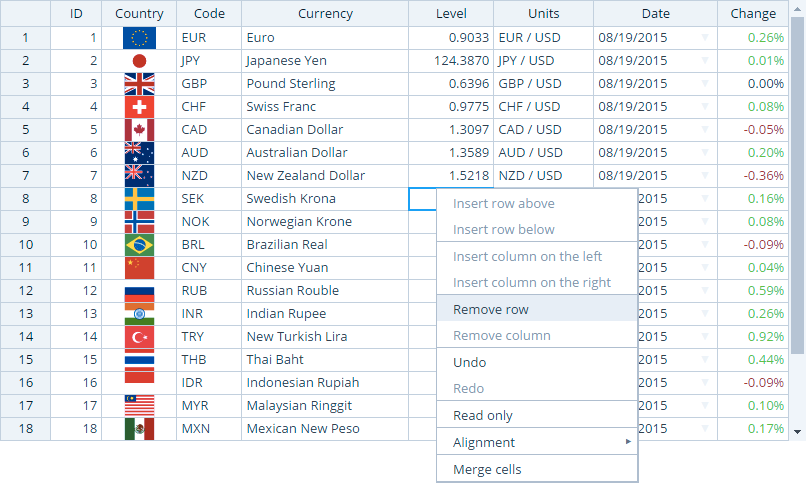
Task: Select the Swiss flag in row 4
Action: 139,107
